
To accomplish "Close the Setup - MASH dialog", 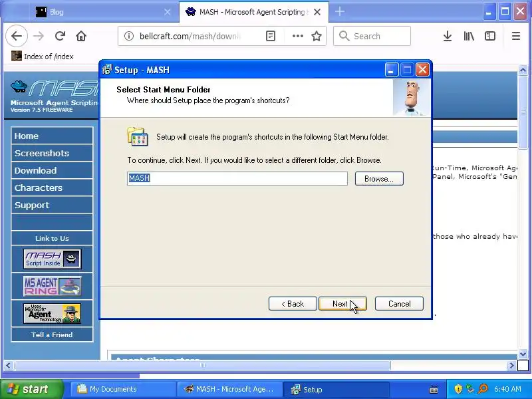I will [x=422, y=70].
